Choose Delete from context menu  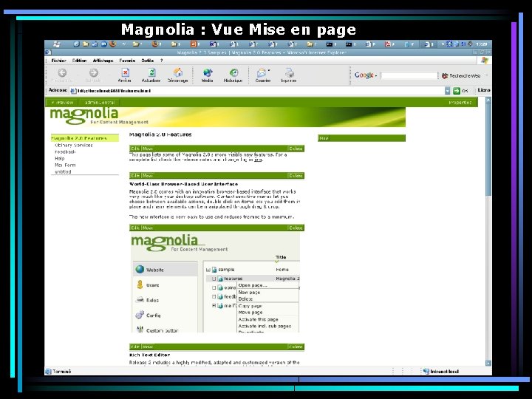pos(245,299)
